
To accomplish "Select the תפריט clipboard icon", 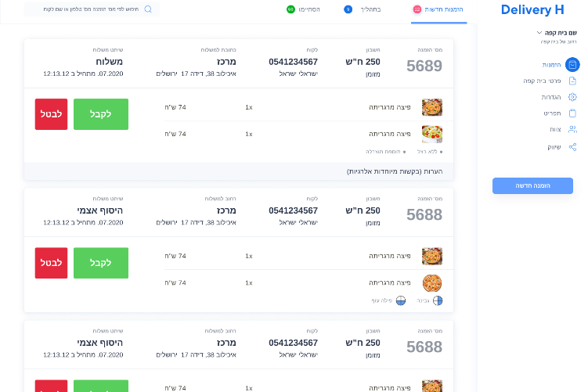I will coord(572,113).
